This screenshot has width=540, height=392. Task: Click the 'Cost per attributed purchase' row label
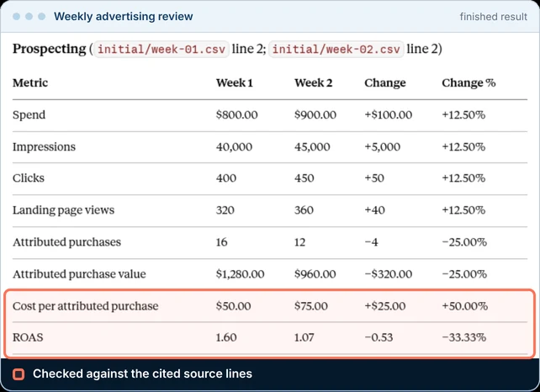pos(86,306)
